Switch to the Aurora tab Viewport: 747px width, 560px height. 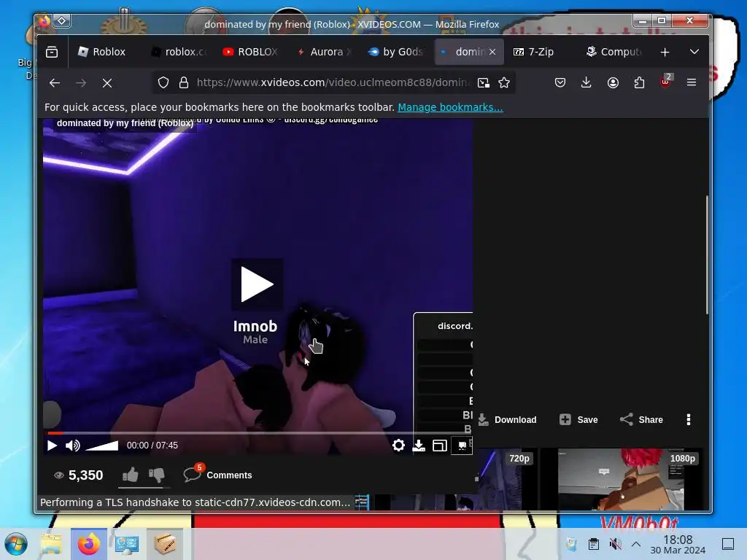(x=324, y=52)
